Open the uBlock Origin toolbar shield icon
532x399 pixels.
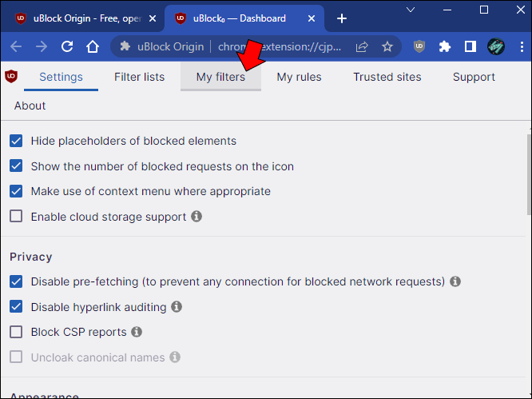[419, 46]
